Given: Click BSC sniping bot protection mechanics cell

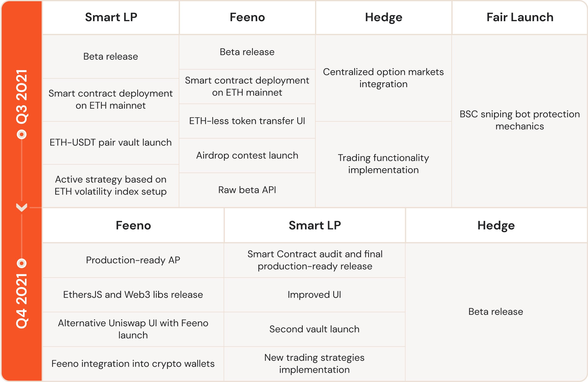Looking at the screenshot, I should click(x=520, y=120).
